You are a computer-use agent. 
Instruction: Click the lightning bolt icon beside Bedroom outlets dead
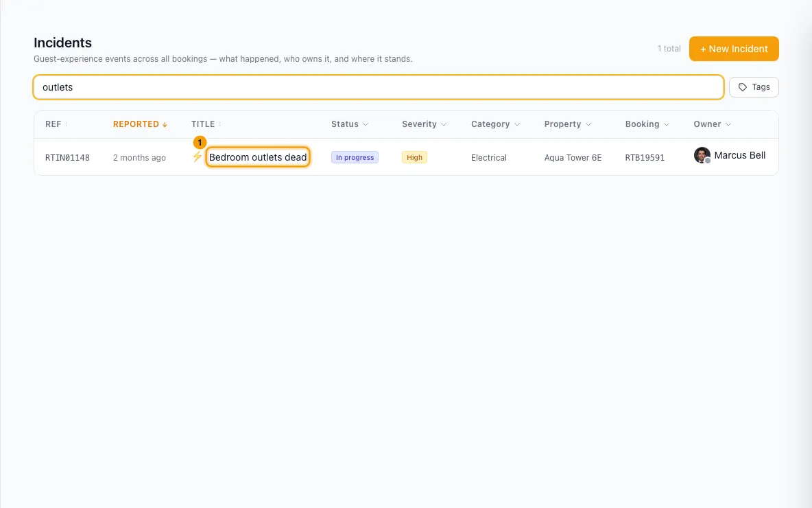pyautogui.click(x=197, y=157)
